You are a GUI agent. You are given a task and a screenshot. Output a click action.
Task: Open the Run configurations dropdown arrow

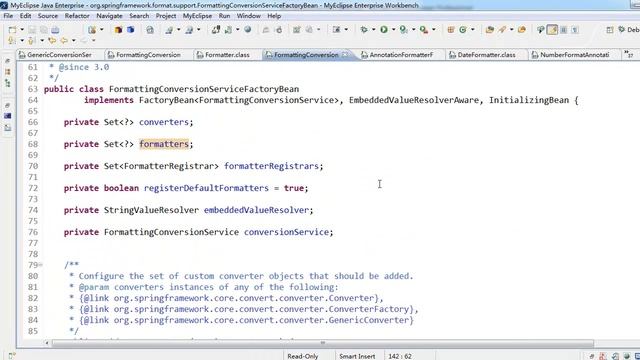click(393, 30)
